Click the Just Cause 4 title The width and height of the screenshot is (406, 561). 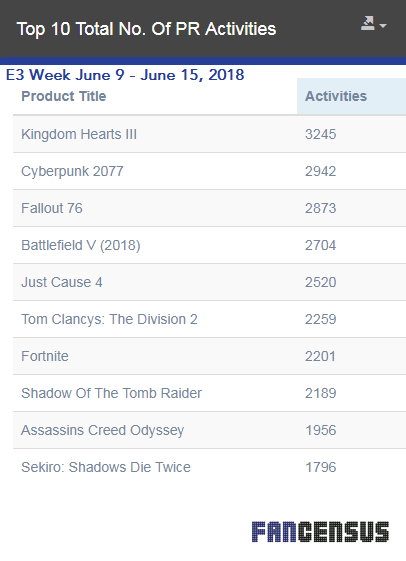62,282
